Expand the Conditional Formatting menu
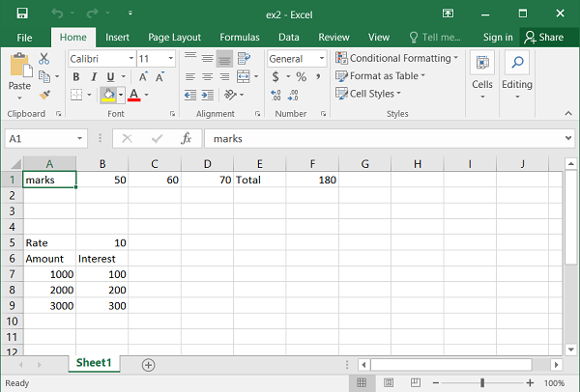The height and width of the screenshot is (392, 580). click(396, 58)
